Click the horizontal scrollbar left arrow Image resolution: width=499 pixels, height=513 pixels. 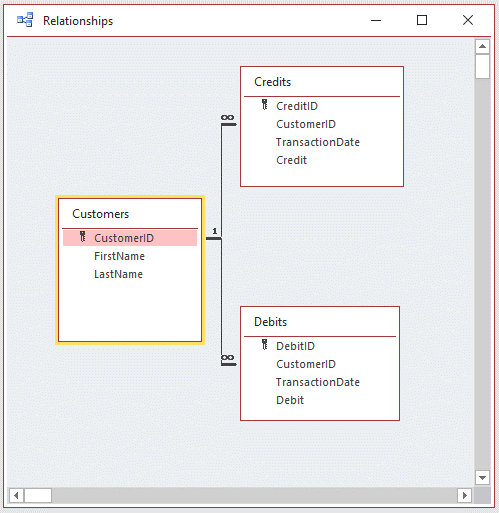click(x=16, y=495)
